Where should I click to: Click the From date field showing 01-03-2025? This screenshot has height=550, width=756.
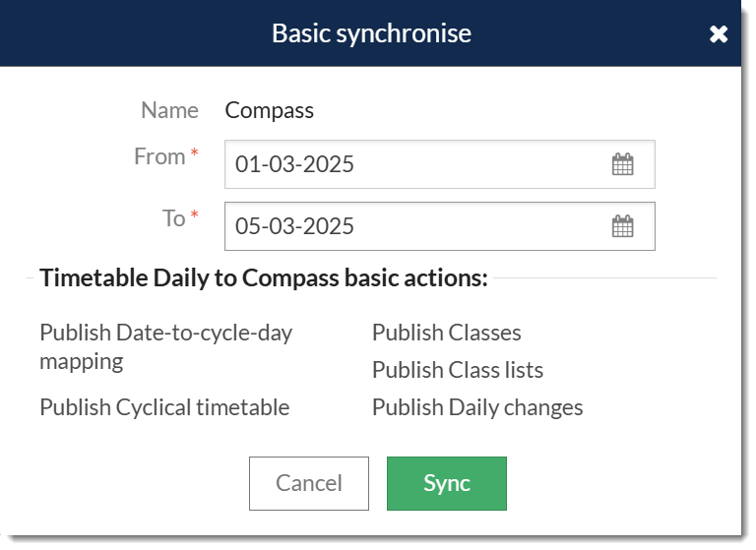point(413,164)
